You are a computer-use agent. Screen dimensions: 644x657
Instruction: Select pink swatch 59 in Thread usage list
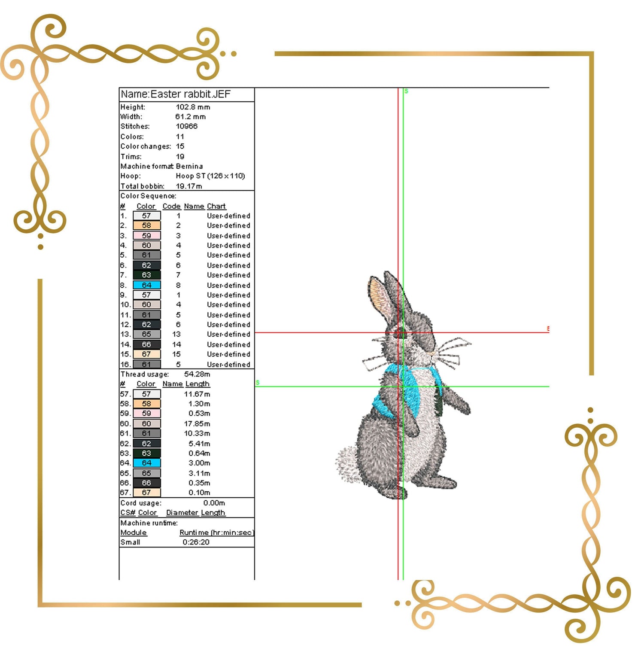147,414
